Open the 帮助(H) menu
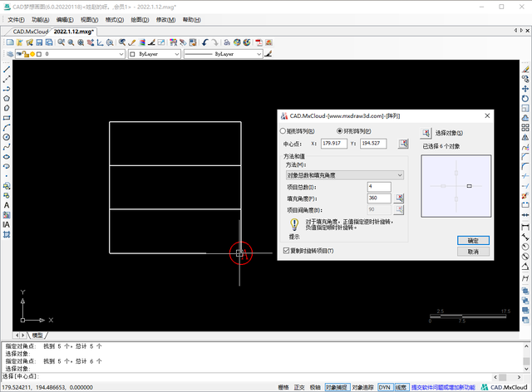Viewport: 532px width, 392px height. click(192, 20)
